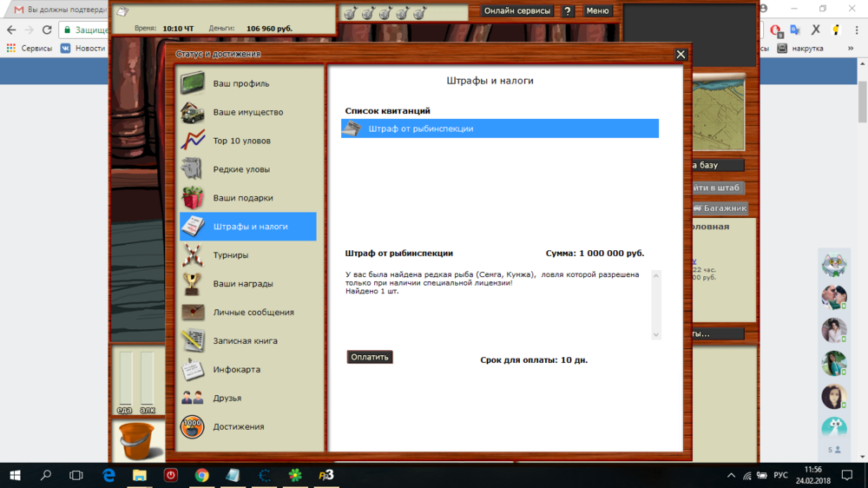Close the Статус и достижения dialog
Viewport: 868px width, 488px height.
[681, 55]
